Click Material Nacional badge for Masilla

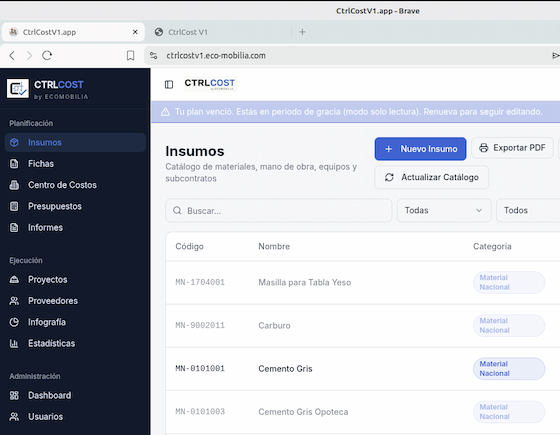click(509, 282)
